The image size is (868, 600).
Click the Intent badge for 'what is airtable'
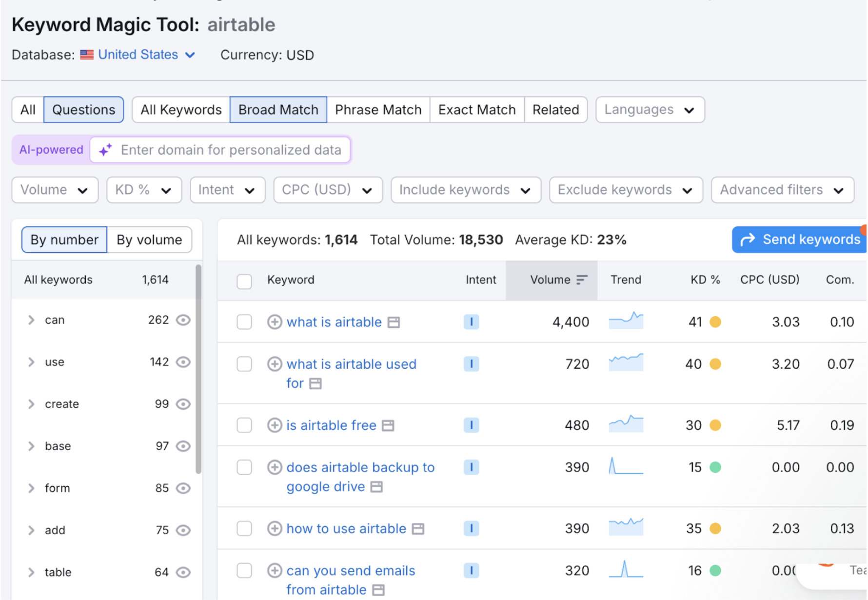click(471, 322)
